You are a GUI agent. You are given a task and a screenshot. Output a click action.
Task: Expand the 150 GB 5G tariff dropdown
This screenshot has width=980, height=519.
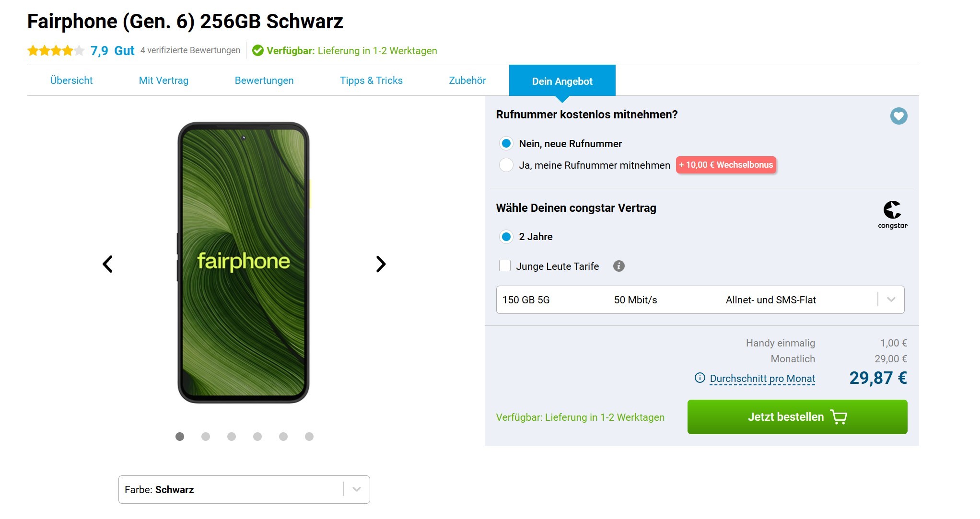pyautogui.click(x=700, y=300)
